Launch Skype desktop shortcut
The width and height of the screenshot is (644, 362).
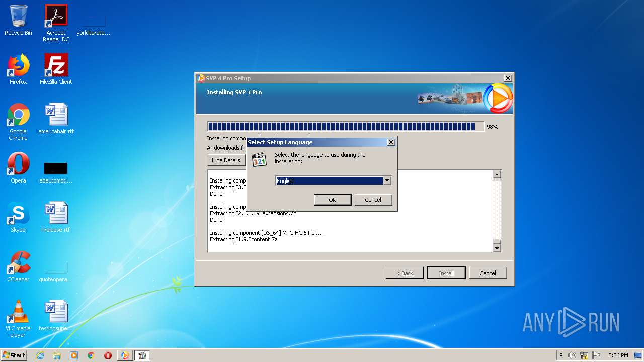point(18,217)
